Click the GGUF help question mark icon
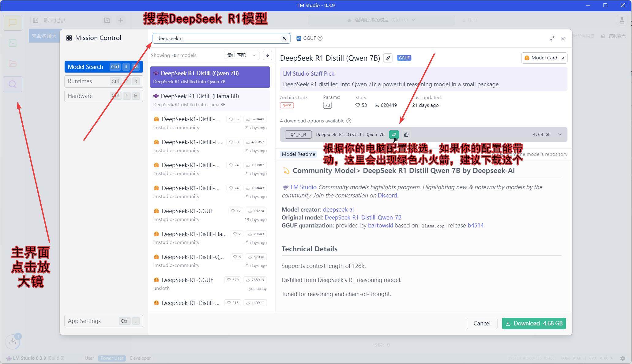The height and width of the screenshot is (364, 632). point(320,38)
